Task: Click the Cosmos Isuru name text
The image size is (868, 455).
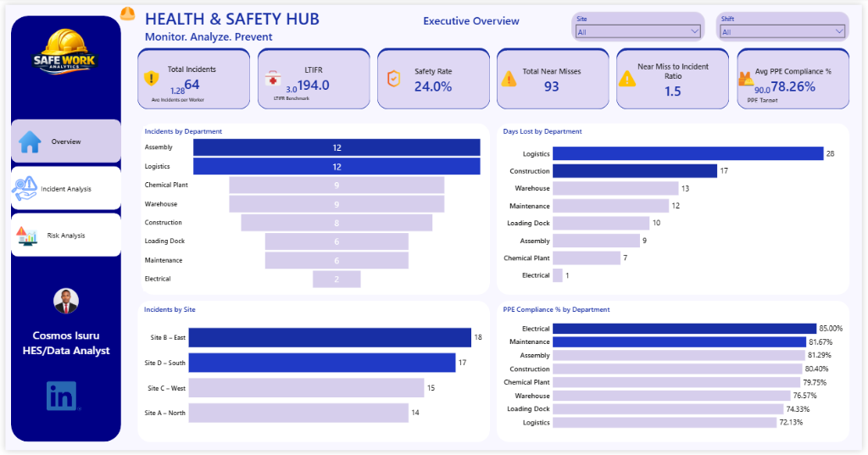Action: click(x=66, y=336)
